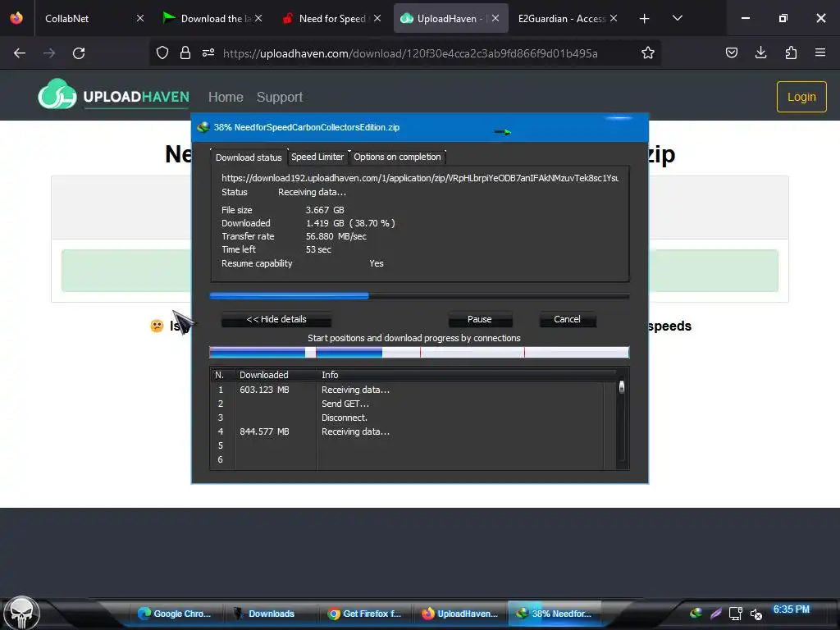Image resolution: width=840 pixels, height=630 pixels.
Task: Pause the download
Action: (480, 319)
